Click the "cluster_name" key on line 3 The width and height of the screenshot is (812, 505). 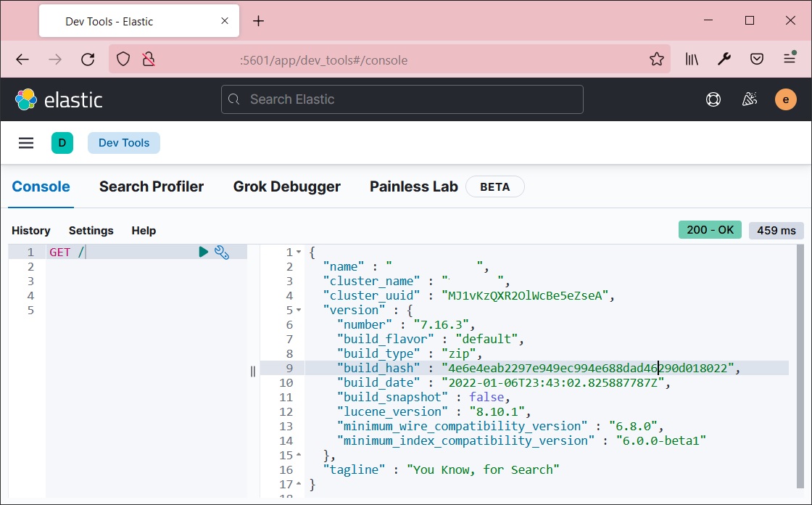pos(372,282)
